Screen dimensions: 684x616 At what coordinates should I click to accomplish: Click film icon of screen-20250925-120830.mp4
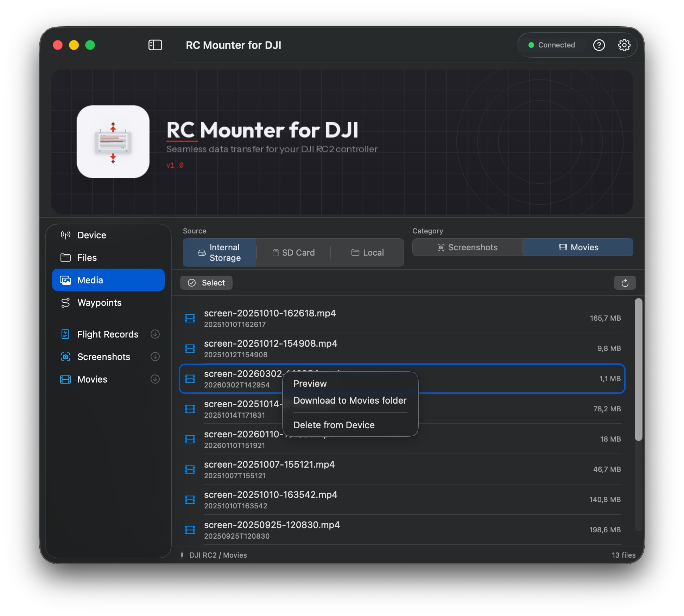point(190,530)
